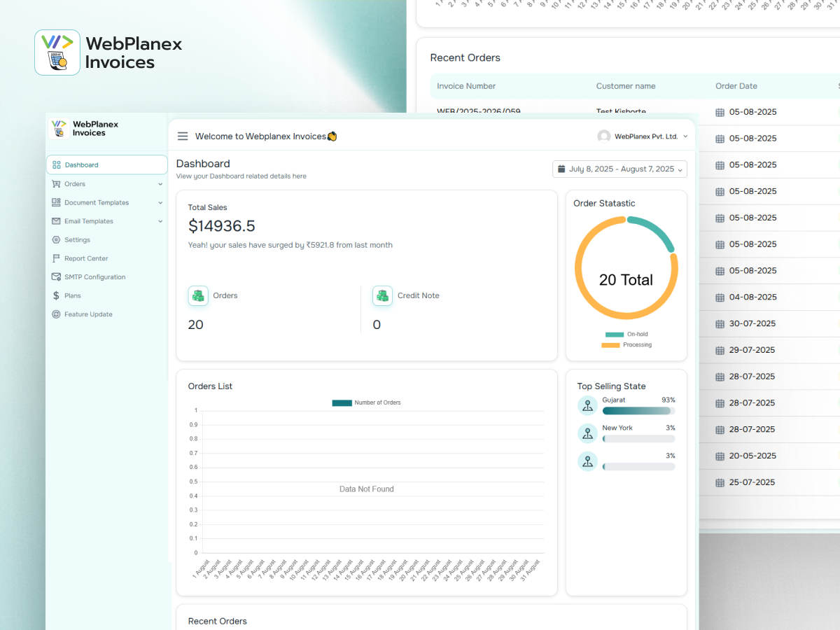Open the hamburger menu beside Welcome text
The height and width of the screenshot is (630, 840).
coord(183,136)
